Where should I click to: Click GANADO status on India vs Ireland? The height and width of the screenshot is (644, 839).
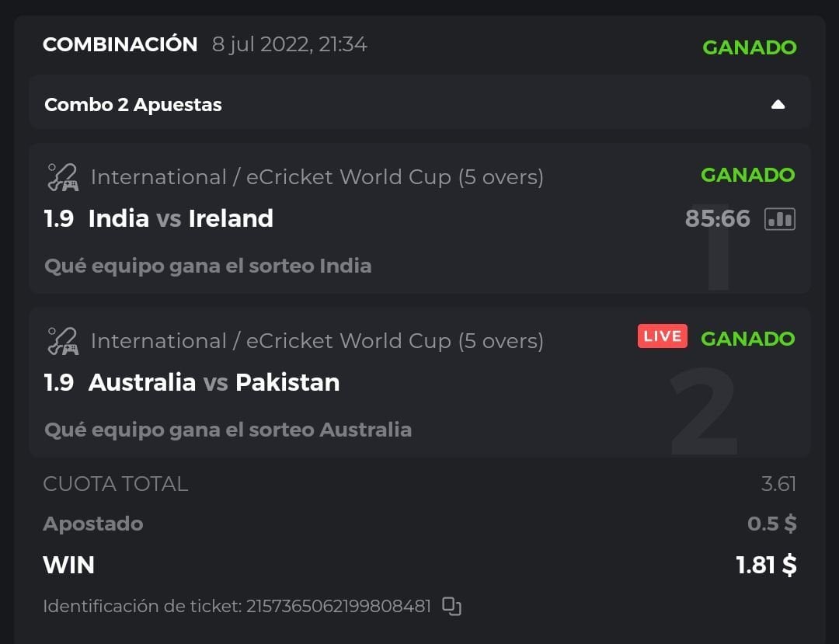[x=747, y=175]
